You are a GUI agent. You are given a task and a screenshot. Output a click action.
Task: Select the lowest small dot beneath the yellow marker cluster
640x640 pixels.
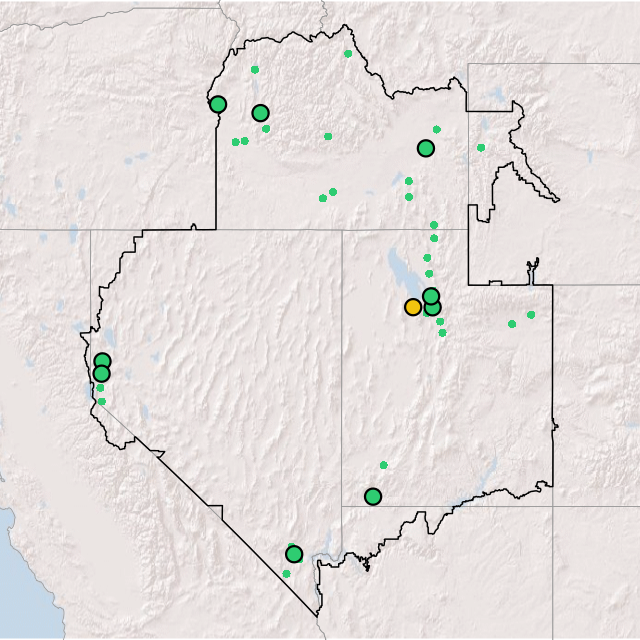(x=442, y=333)
